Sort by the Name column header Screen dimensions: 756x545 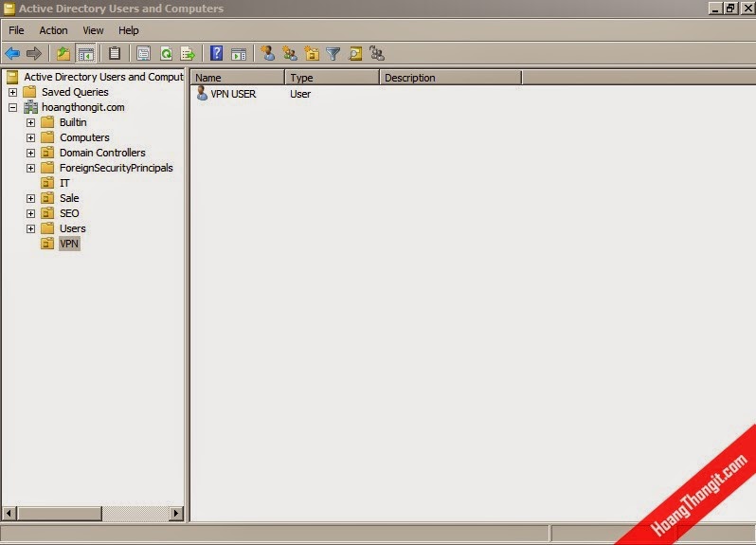point(238,78)
